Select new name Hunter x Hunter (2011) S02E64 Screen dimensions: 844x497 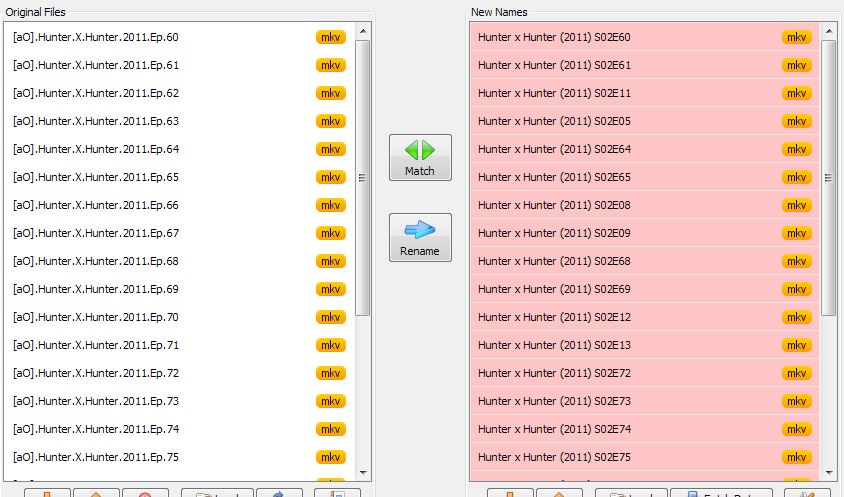click(645, 149)
